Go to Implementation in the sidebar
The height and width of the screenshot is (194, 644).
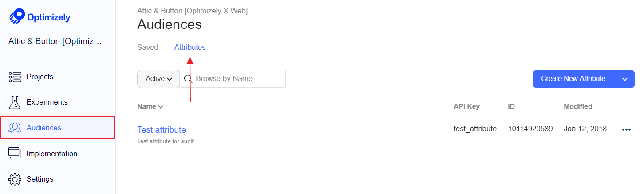click(52, 154)
